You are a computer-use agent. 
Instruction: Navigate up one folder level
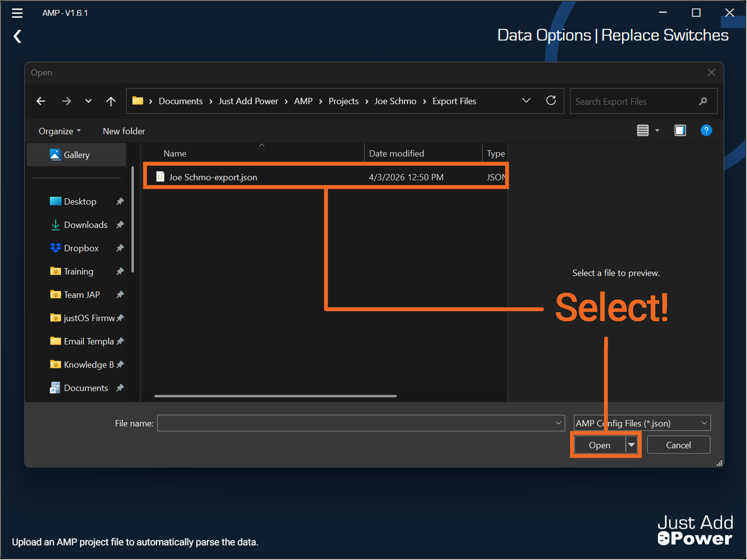pyautogui.click(x=111, y=101)
